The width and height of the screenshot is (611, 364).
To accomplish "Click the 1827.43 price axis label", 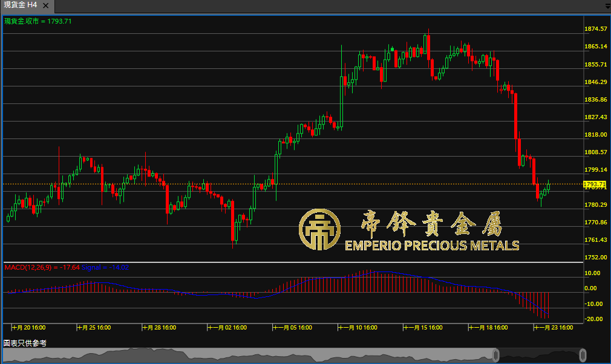I will pyautogui.click(x=596, y=117).
